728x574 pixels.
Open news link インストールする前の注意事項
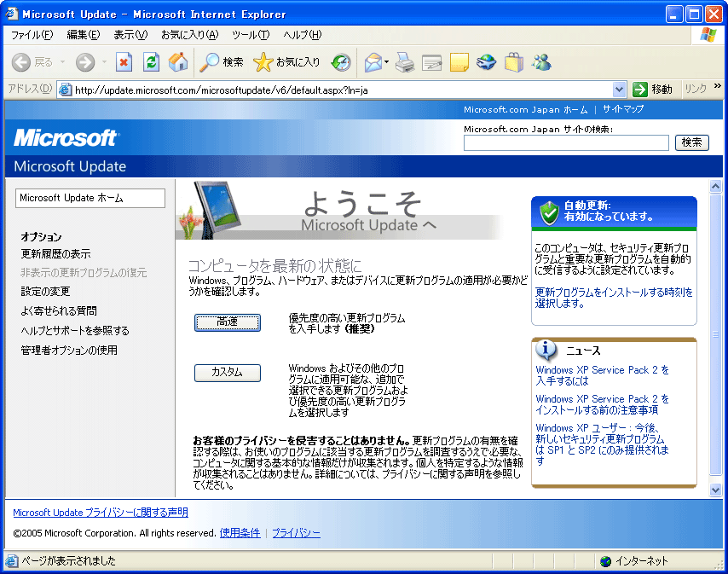602,404
